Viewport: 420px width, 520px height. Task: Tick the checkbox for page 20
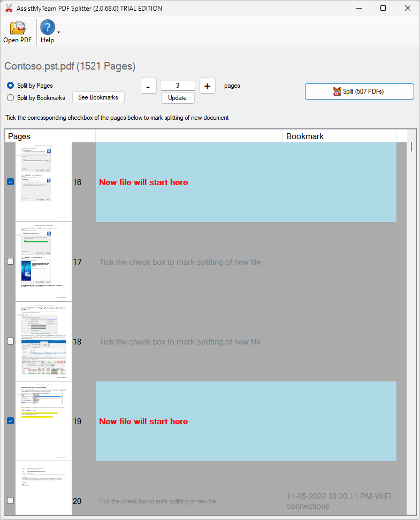click(10, 501)
